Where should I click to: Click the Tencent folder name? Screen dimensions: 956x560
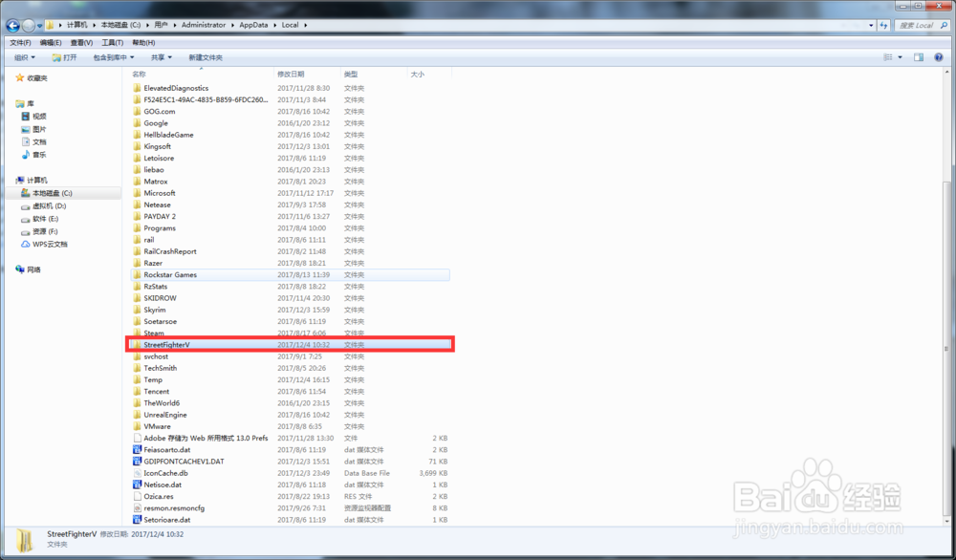pyautogui.click(x=157, y=392)
